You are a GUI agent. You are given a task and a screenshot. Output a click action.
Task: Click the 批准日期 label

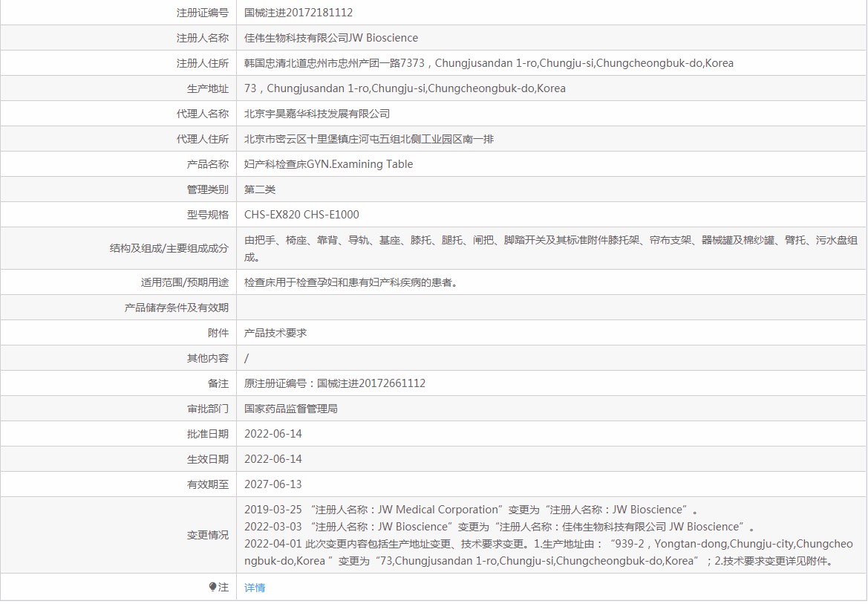tap(208, 434)
